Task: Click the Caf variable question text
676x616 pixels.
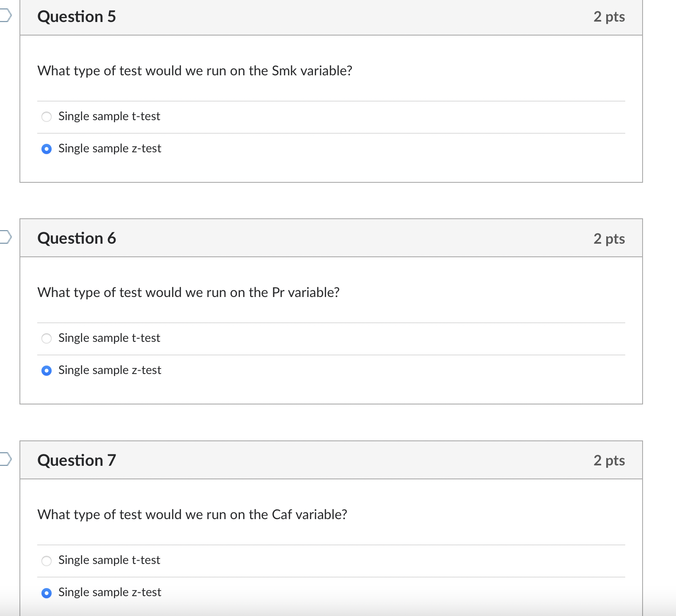Action: pos(192,514)
